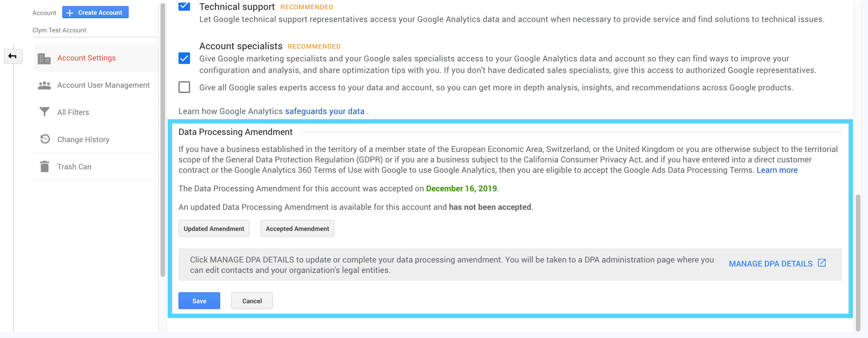This screenshot has height=338, width=868.
Task: Click the Accepted Amendment button
Action: [x=297, y=228]
